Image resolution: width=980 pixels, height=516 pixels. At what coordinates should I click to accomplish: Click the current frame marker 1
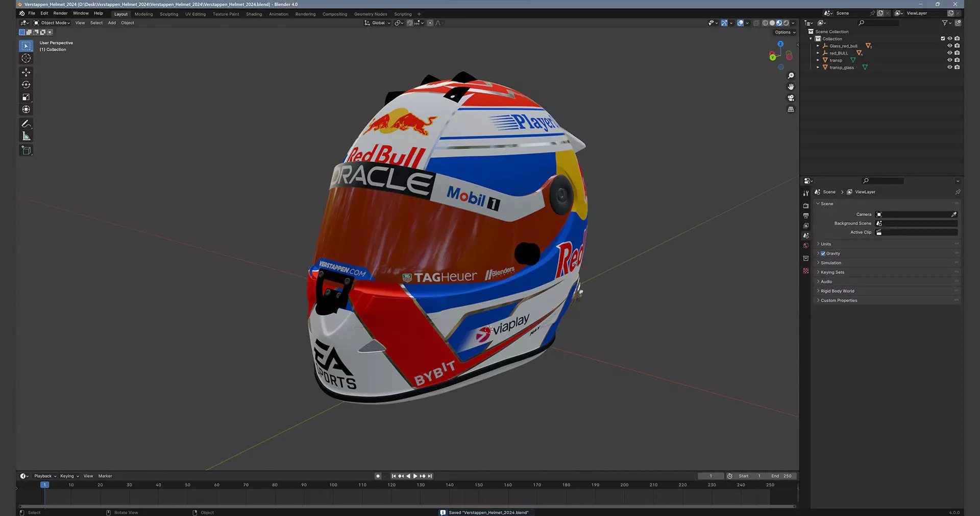[45, 485]
